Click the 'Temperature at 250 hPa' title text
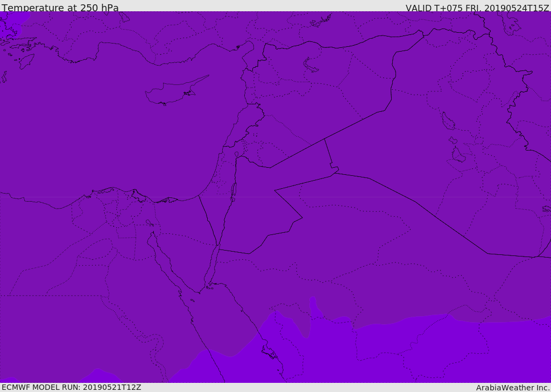The image size is (551, 392). coord(60,8)
